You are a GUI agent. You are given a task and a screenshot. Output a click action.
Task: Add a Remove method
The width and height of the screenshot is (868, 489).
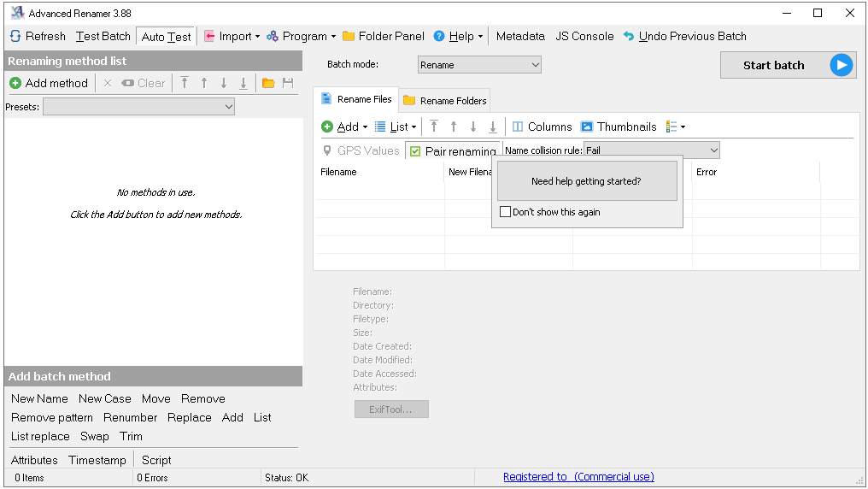(x=203, y=398)
